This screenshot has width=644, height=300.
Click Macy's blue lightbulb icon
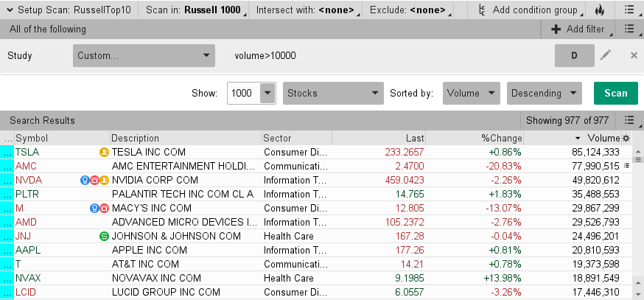(94, 209)
